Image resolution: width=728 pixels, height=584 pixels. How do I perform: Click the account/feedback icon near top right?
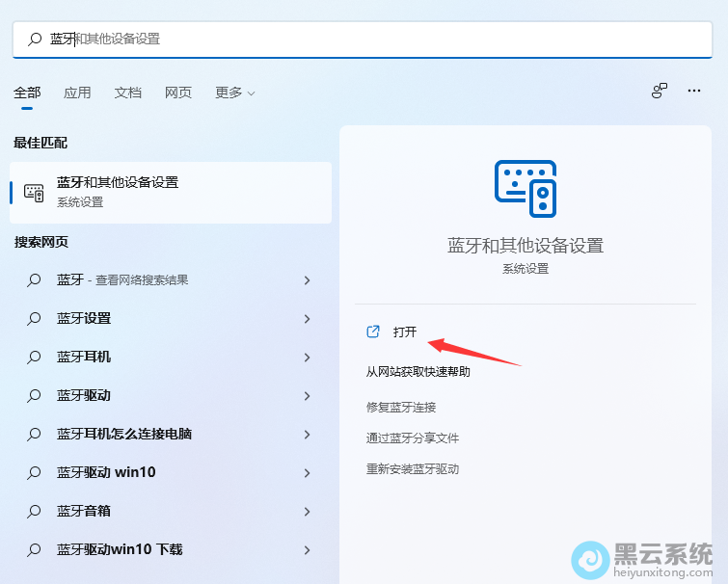[660, 91]
